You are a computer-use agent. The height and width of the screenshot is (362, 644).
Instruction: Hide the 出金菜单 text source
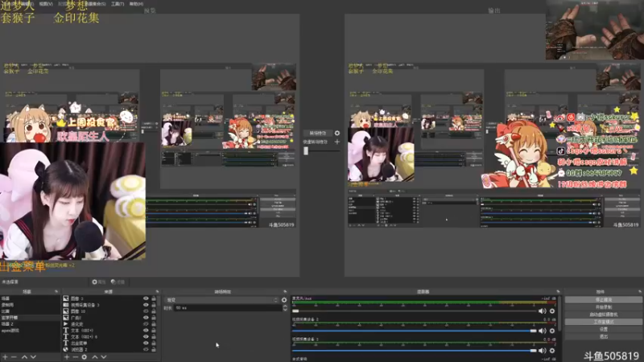pos(146,343)
